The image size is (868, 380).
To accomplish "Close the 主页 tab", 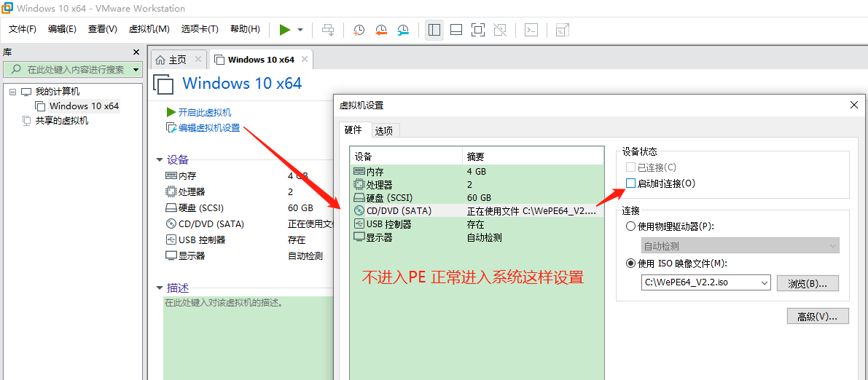I will tap(198, 59).
